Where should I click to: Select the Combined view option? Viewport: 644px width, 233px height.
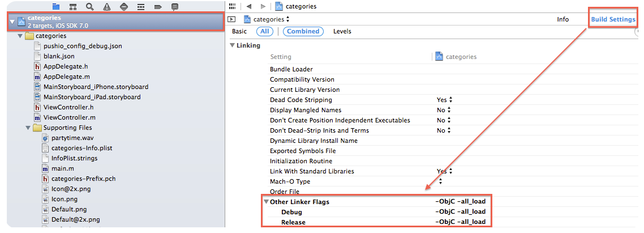pos(303,31)
